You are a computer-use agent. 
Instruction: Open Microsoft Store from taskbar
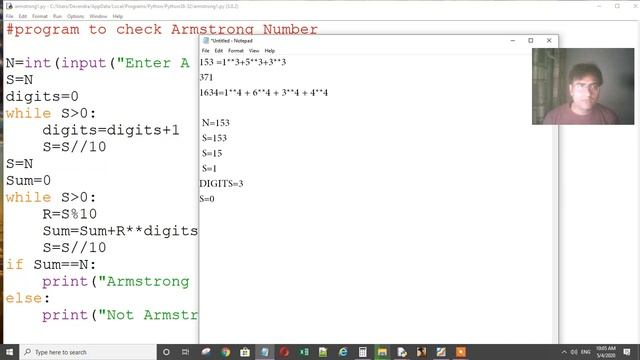pos(245,352)
